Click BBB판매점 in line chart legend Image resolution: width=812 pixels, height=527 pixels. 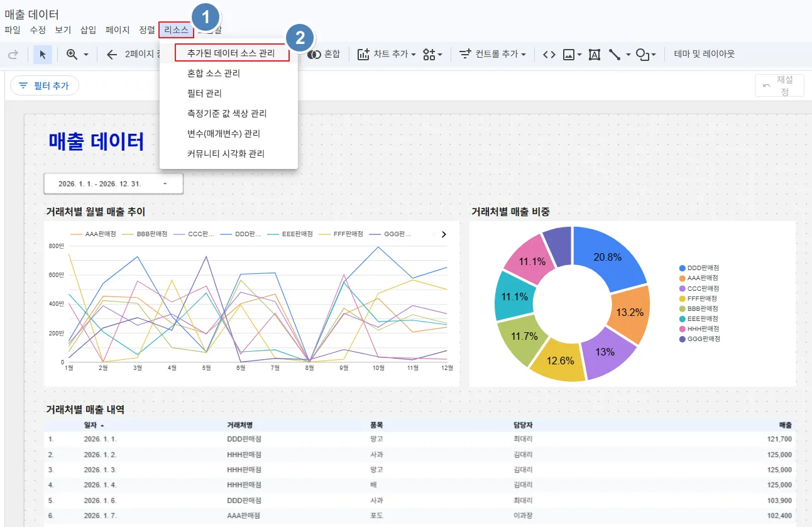coord(152,234)
